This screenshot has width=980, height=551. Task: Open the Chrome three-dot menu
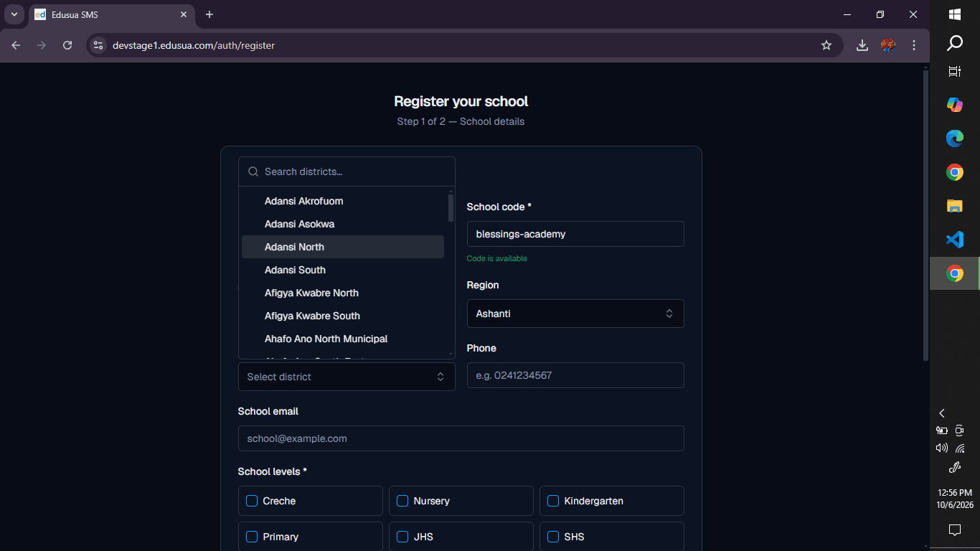914,45
